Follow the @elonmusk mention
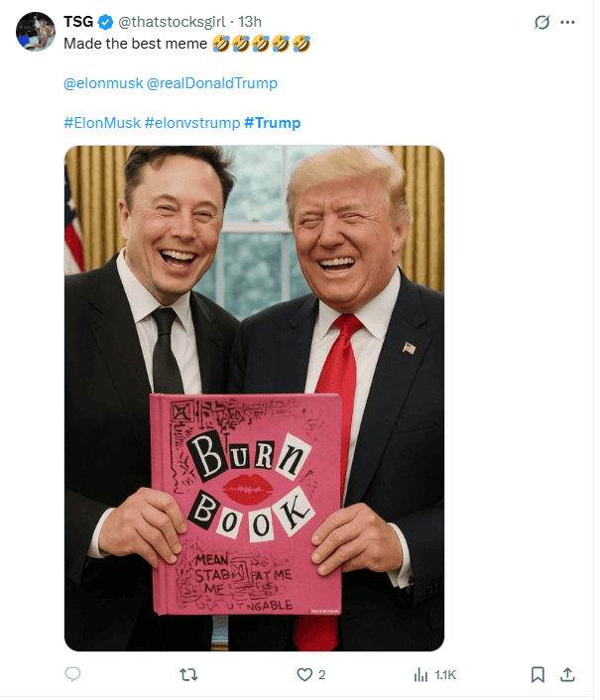600x700 pixels. click(104, 84)
